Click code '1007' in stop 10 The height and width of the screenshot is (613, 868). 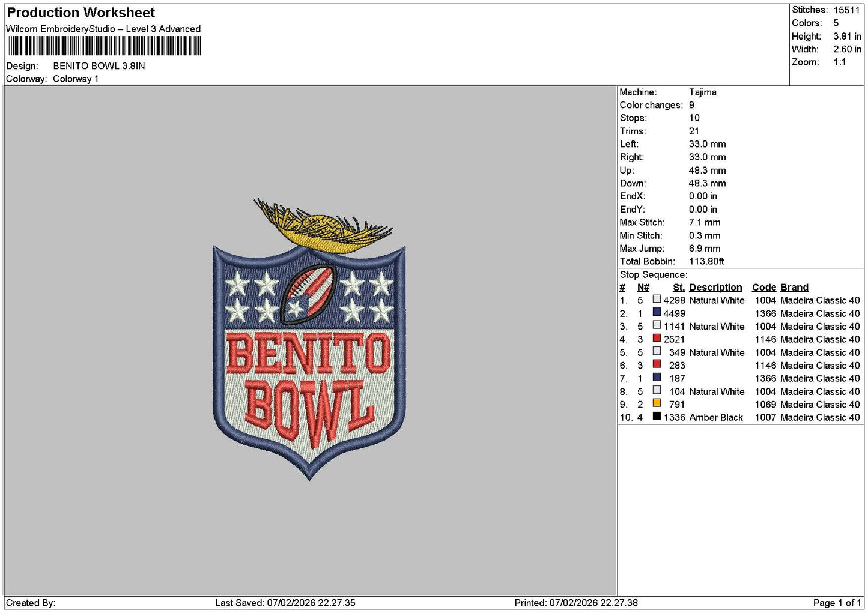coord(765,417)
